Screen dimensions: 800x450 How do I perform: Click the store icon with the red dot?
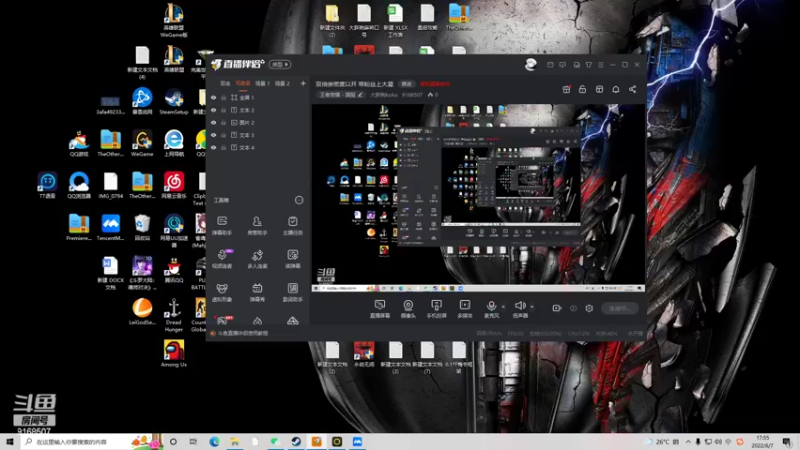coord(566,89)
